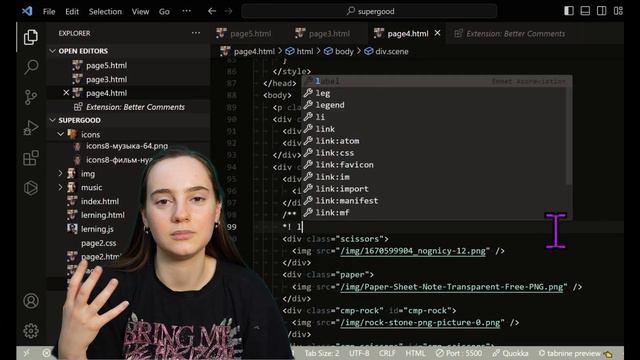Switch to the page5.html tab
This screenshot has width=640, height=360.
(x=244, y=33)
